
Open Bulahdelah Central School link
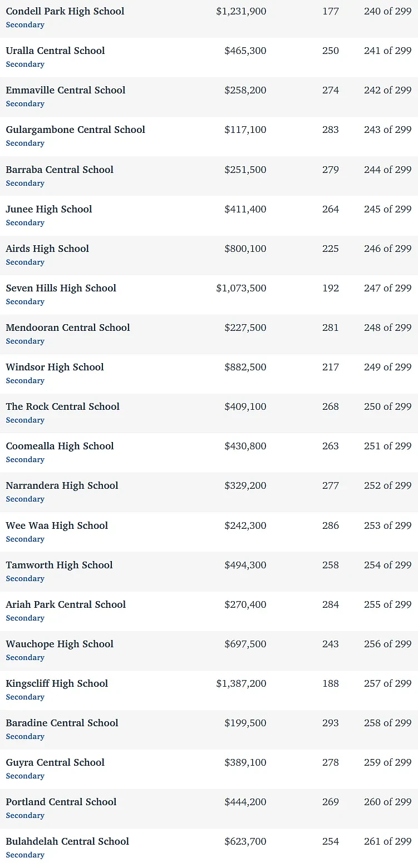pos(67,841)
